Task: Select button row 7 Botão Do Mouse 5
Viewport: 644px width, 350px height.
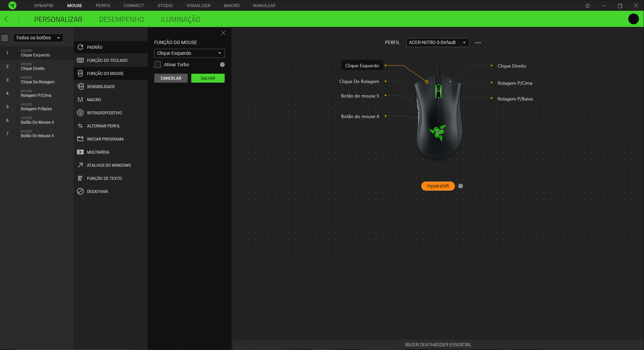Action: click(37, 134)
